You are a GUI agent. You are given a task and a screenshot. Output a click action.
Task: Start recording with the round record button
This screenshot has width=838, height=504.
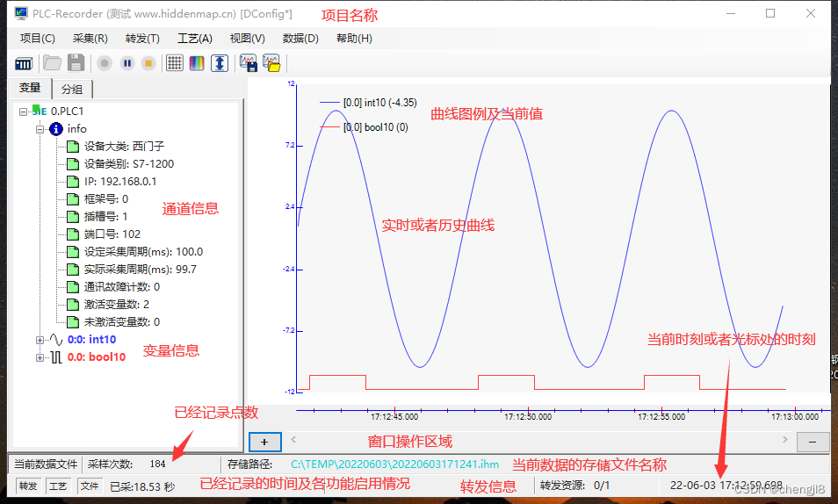pyautogui.click(x=105, y=63)
